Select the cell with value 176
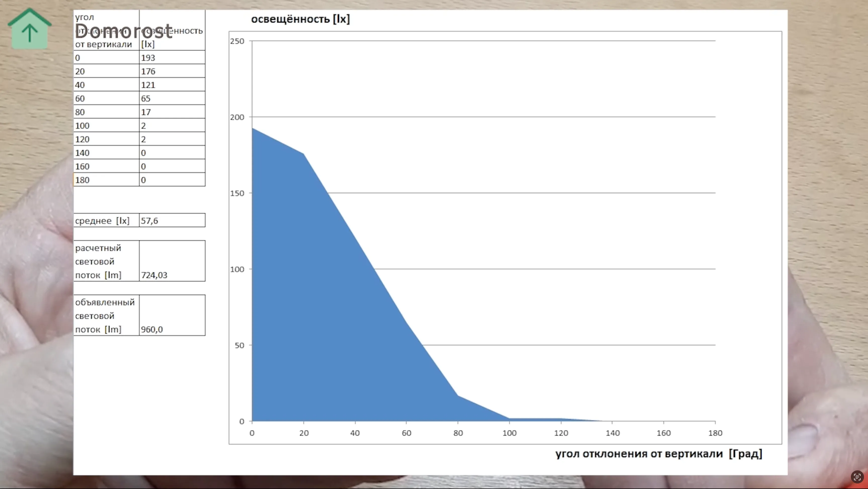868x489 pixels. tap(172, 71)
